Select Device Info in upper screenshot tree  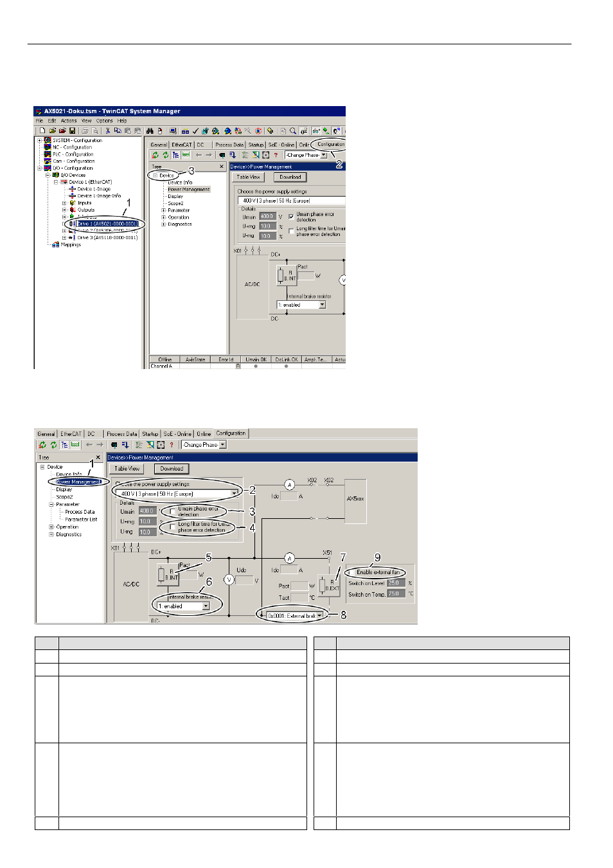pyautogui.click(x=180, y=183)
